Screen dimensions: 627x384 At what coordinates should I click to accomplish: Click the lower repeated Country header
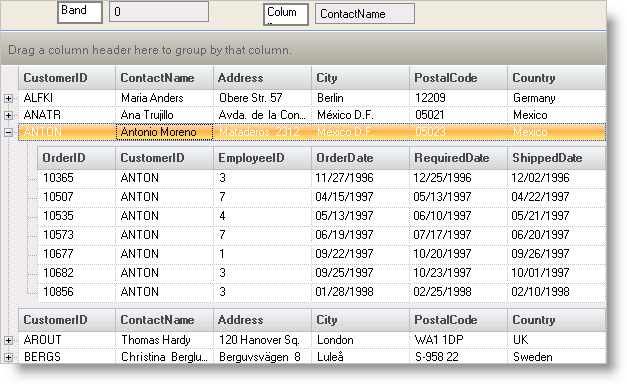(x=556, y=320)
